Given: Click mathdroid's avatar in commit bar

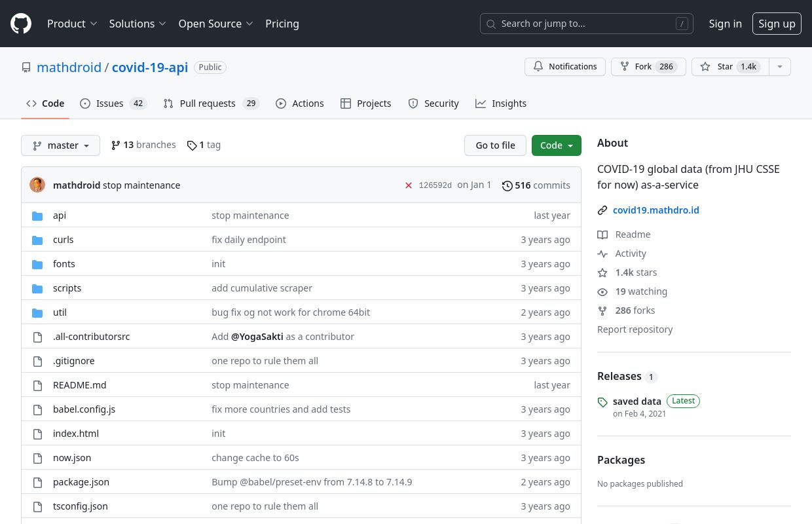Looking at the screenshot, I should 37,185.
